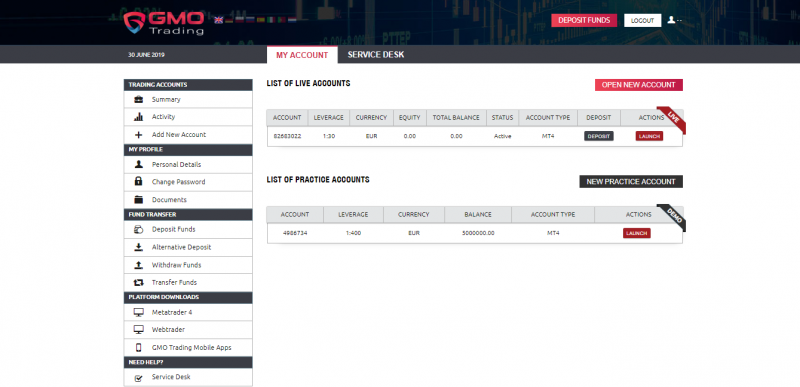Screen dimensions: 800x387
Task: Click the Balance header in practice table
Action: pos(478,215)
